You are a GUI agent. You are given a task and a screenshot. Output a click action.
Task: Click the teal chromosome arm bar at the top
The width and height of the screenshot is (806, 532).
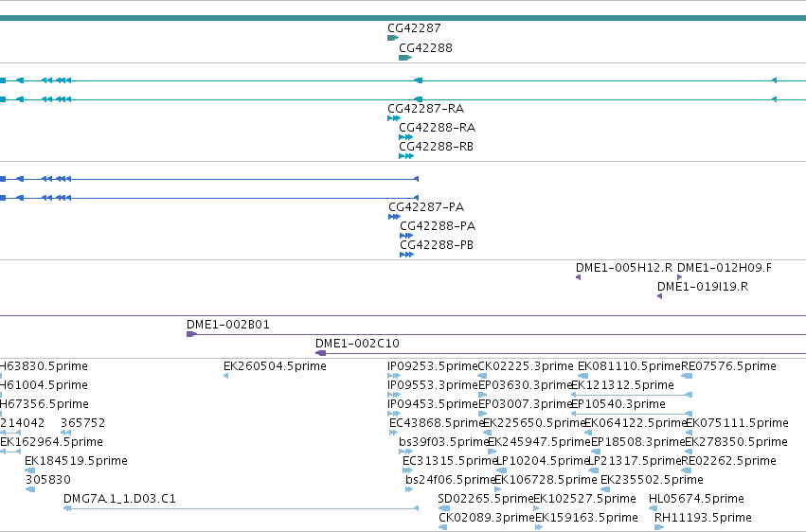[403, 18]
